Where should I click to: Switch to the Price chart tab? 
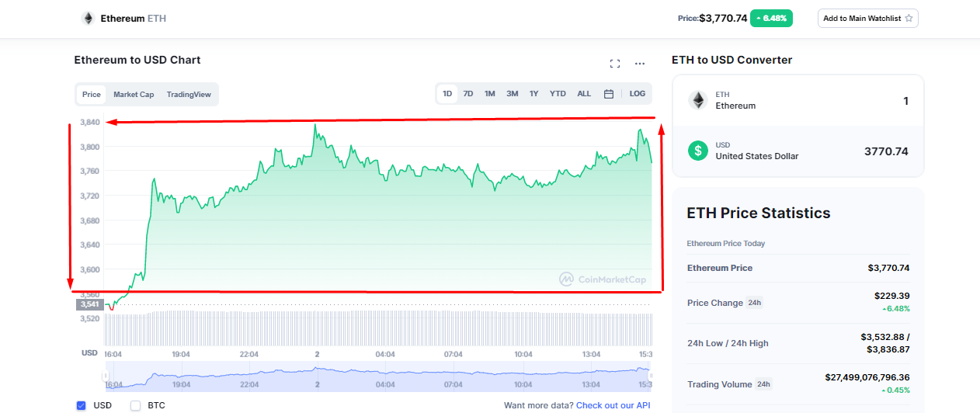click(x=92, y=95)
